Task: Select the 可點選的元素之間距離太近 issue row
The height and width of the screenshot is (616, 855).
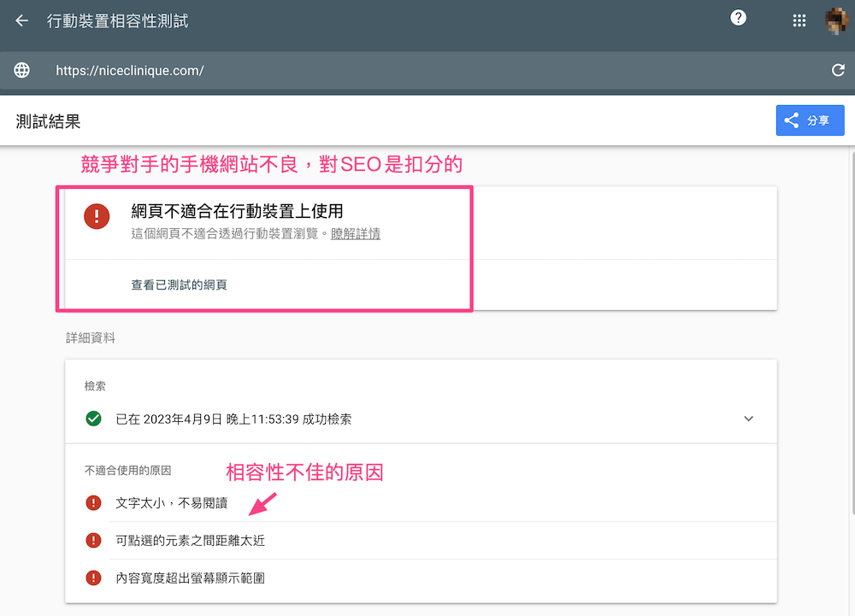Action: click(421, 540)
